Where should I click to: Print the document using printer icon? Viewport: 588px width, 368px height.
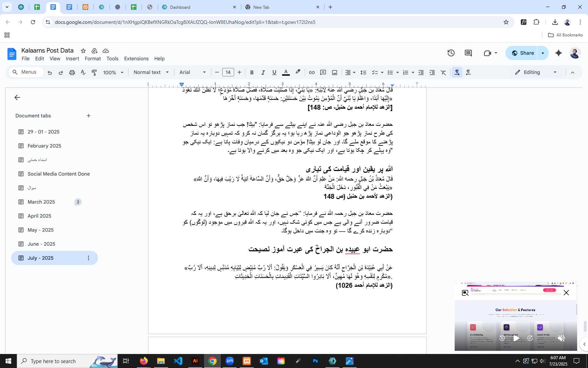pyautogui.click(x=72, y=73)
